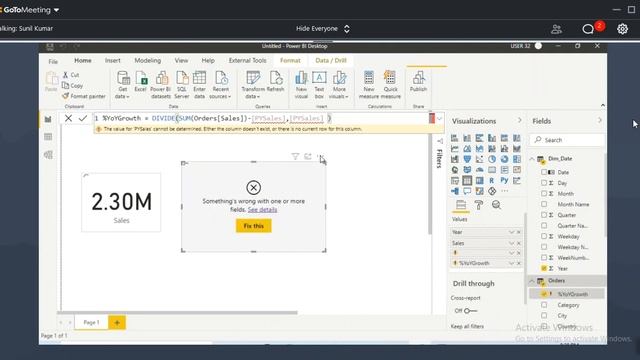Select the Stacked bar chart visualization
This screenshot has width=640, height=360.
click(455, 138)
